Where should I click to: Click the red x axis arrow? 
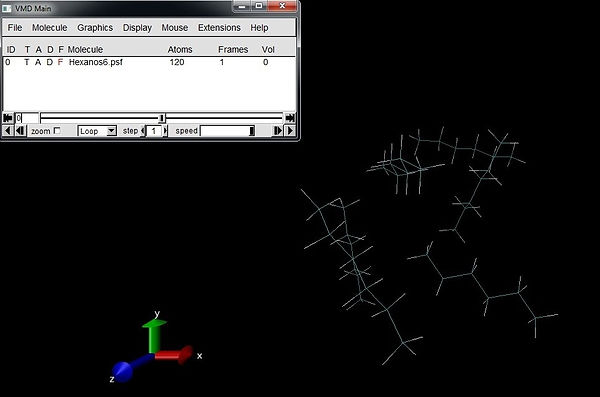point(174,355)
